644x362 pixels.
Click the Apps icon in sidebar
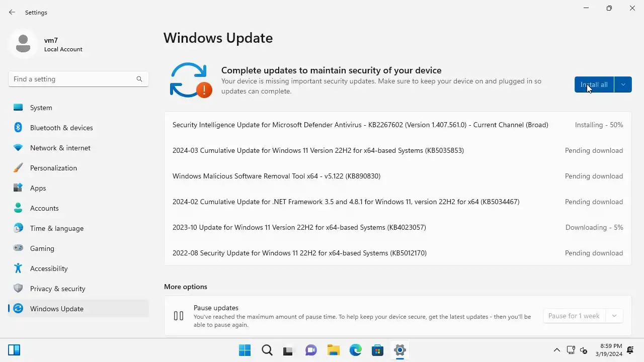coord(18,188)
